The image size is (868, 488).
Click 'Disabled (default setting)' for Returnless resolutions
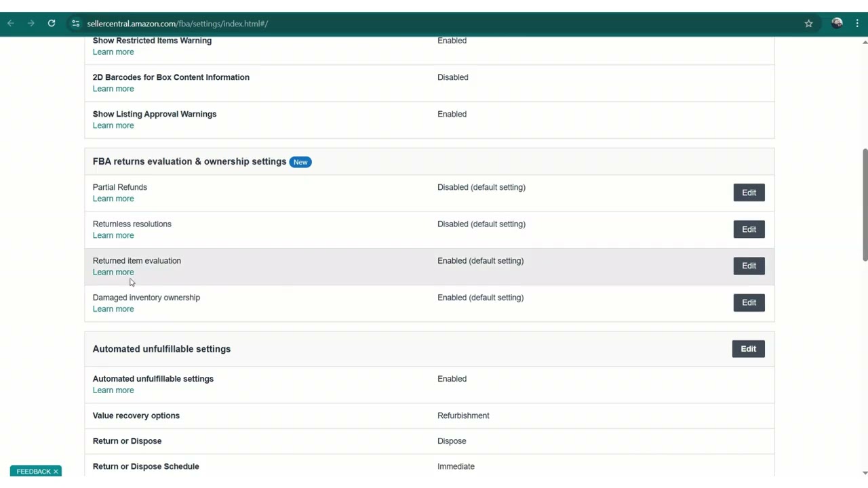tap(481, 224)
